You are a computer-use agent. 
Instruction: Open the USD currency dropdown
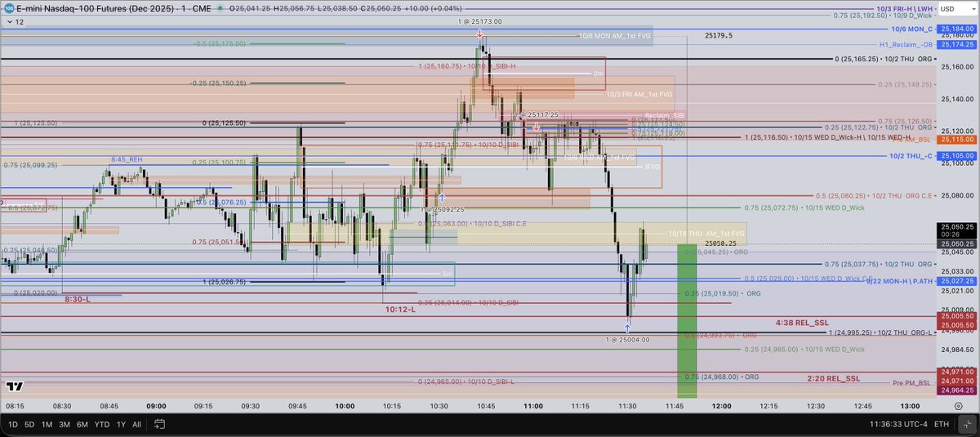click(x=956, y=8)
